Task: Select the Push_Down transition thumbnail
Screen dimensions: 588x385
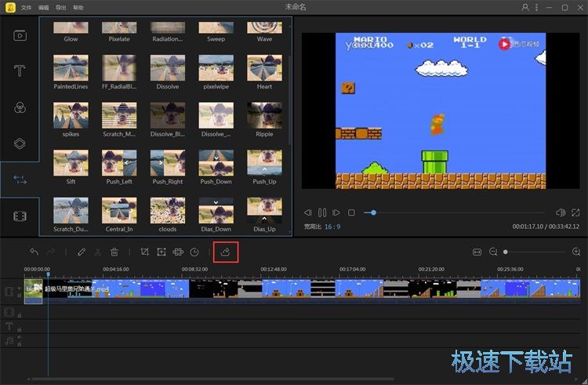Action: pyautogui.click(x=216, y=163)
